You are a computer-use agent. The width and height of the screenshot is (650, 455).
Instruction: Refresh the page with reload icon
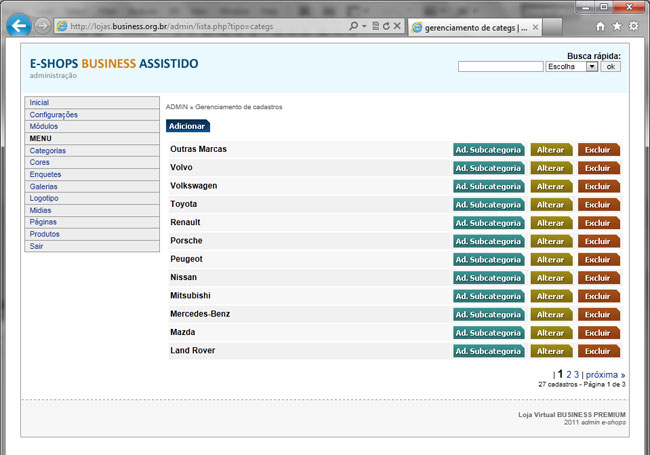point(386,26)
